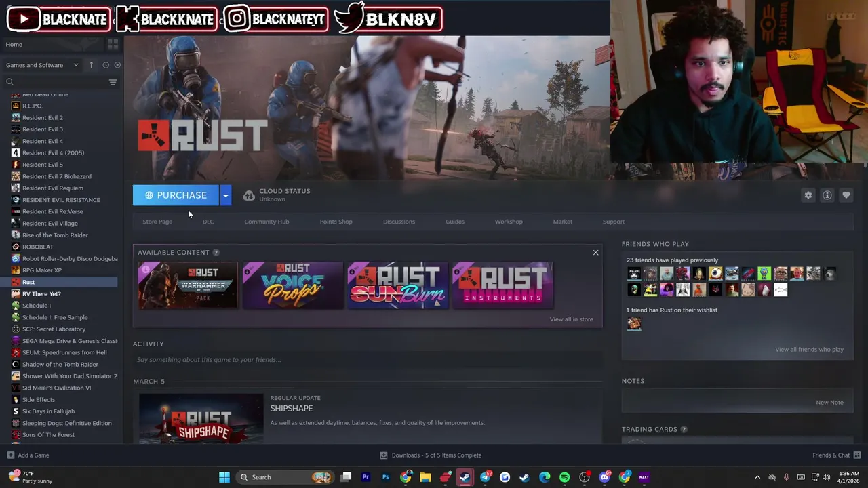This screenshot has width=868, height=488.
Task: Click the Add a Game plus icon
Action: (10, 455)
